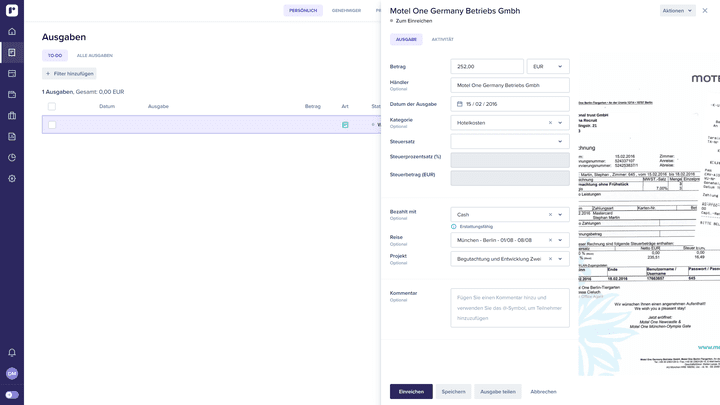Click Filter hinzufügen button
Image resolution: width=720 pixels, height=405 pixels.
pyautogui.click(x=69, y=73)
